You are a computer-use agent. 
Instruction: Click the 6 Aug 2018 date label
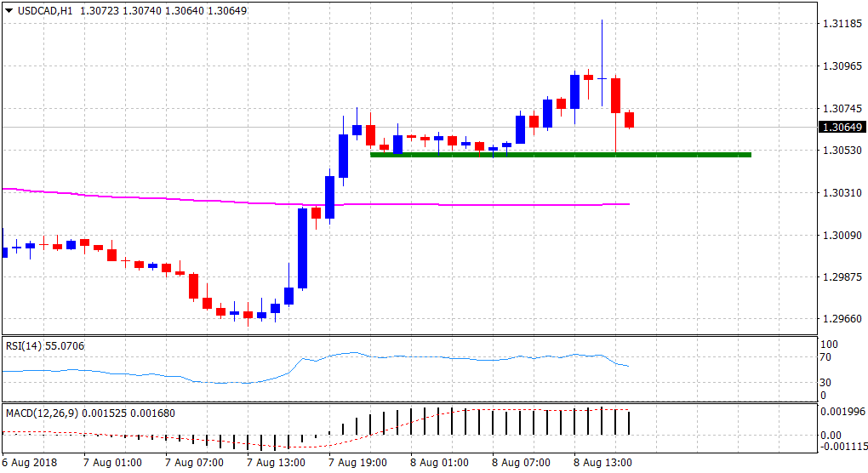click(x=30, y=464)
